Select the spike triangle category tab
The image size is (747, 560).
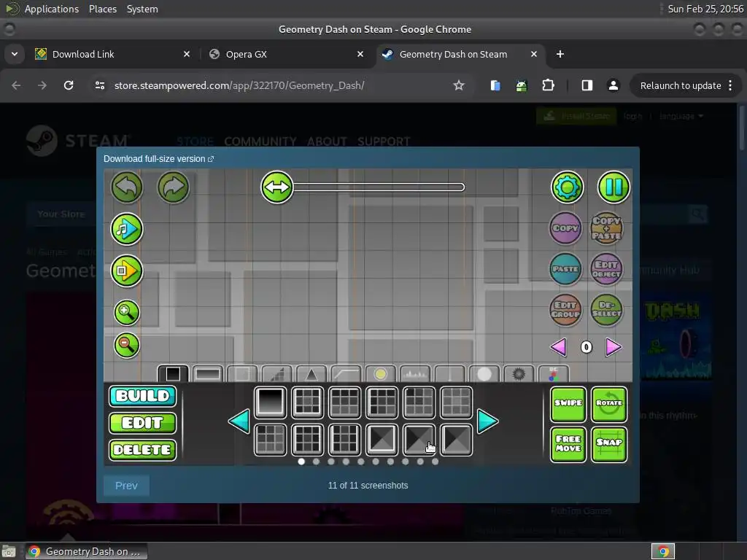[x=311, y=374]
